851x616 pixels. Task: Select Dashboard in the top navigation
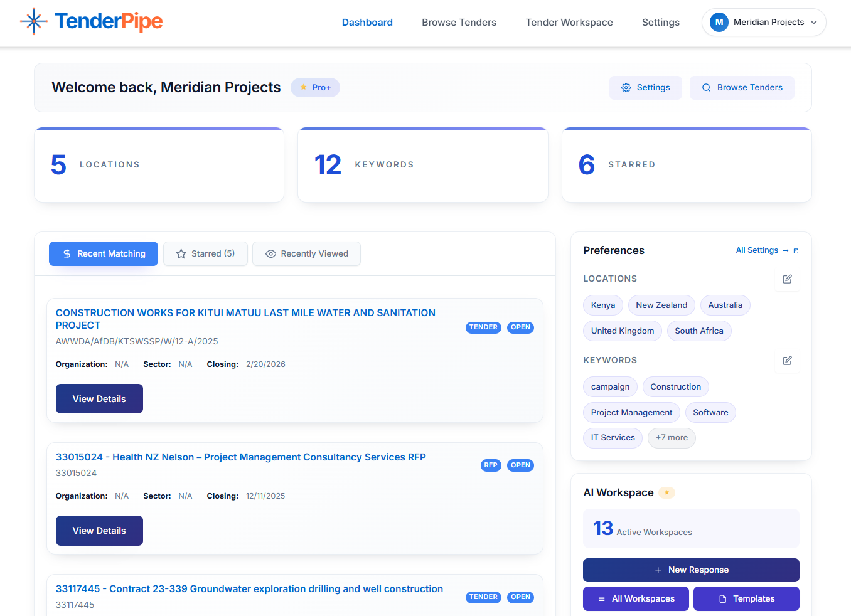click(x=367, y=22)
